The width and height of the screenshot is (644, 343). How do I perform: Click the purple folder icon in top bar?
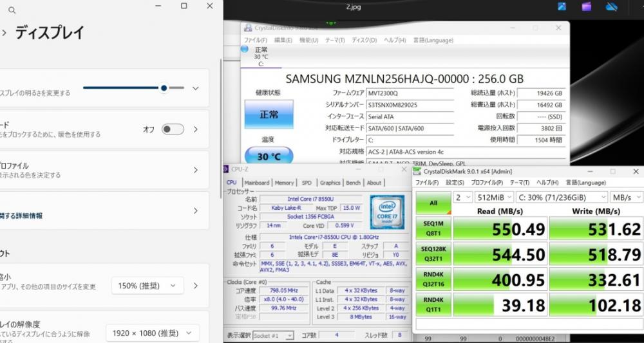coord(586,7)
